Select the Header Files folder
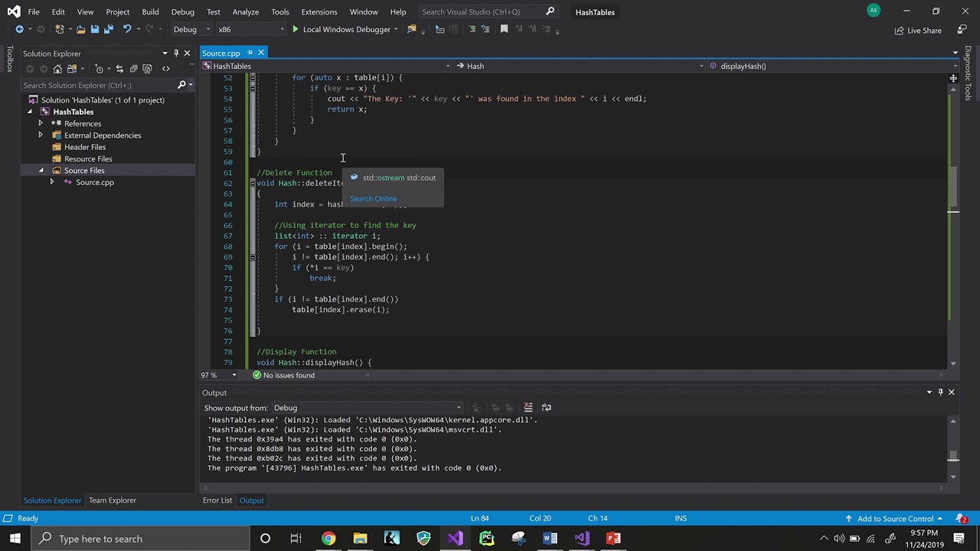This screenshot has height=551, width=980. coord(85,147)
